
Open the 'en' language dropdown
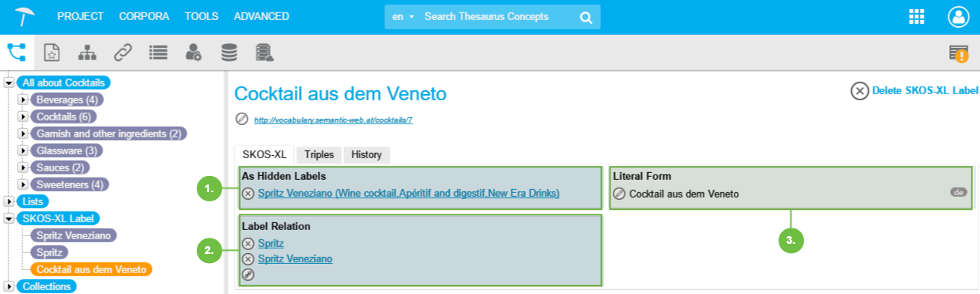point(403,17)
